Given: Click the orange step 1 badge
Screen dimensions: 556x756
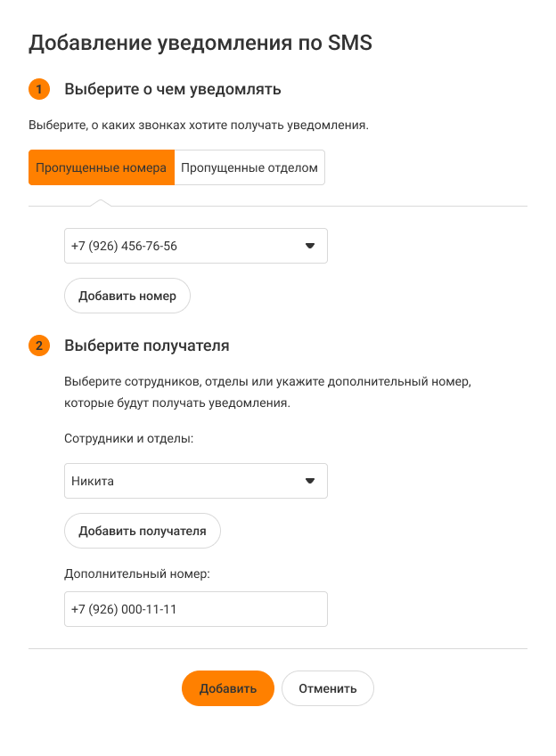Looking at the screenshot, I should (39, 89).
